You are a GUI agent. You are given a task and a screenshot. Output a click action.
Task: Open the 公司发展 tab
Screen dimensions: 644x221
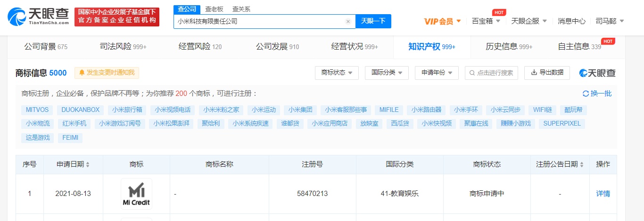point(277,46)
